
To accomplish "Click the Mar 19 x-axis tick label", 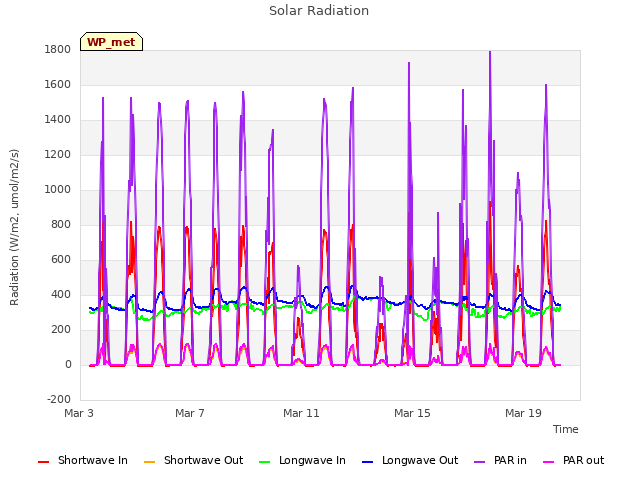I will [523, 413].
